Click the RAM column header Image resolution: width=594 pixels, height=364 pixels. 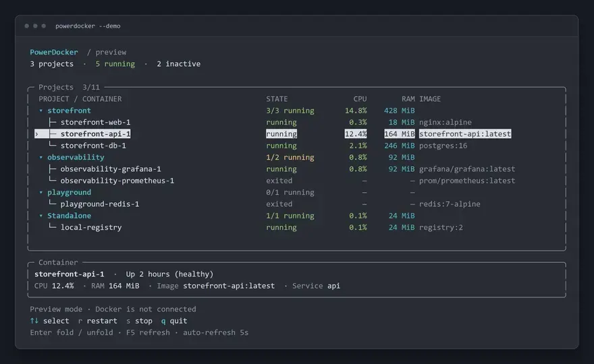(408, 99)
